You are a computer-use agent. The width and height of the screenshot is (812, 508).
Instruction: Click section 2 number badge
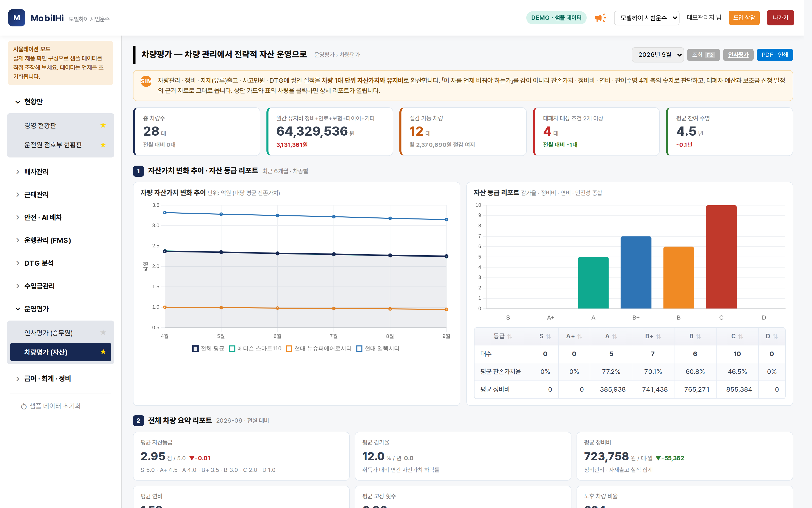point(138,421)
